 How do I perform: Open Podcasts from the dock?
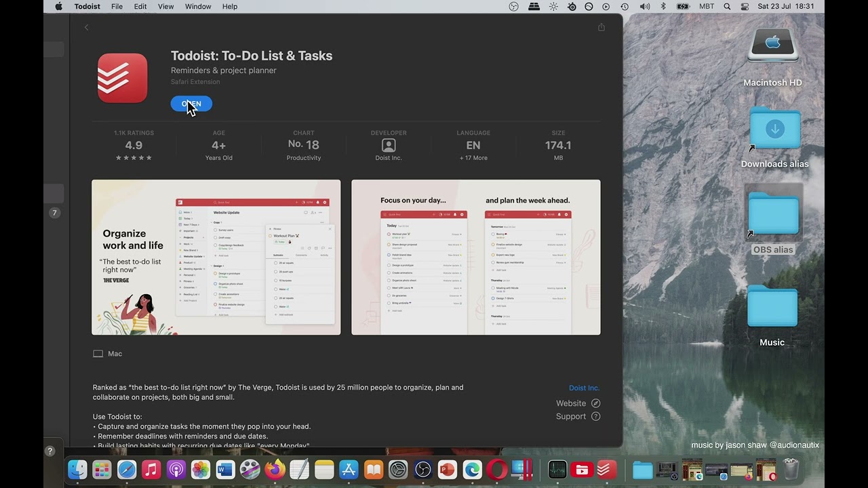(x=176, y=469)
